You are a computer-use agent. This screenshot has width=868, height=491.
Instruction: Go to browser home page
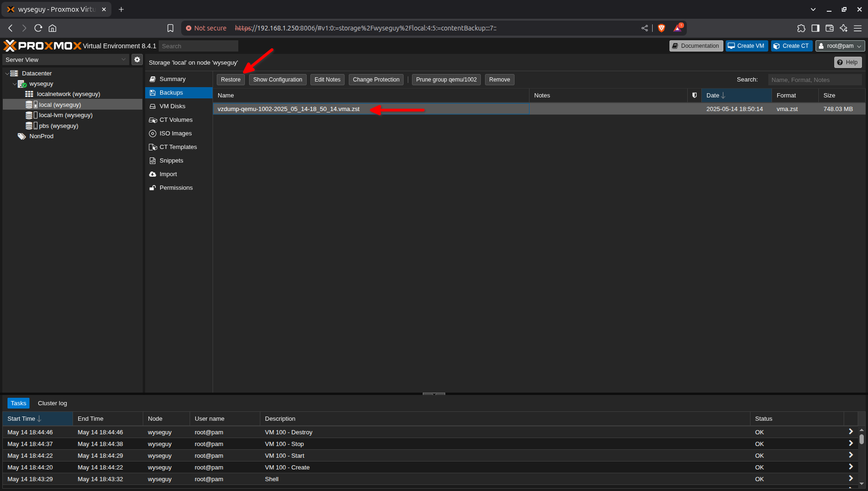(52, 28)
